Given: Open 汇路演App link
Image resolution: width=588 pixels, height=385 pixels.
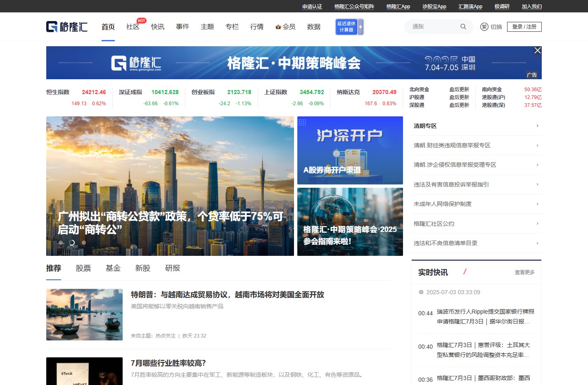Looking at the screenshot, I should tap(470, 7).
